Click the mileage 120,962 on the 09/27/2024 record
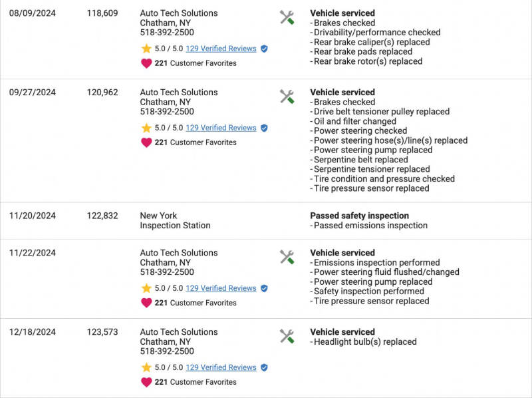532x398 pixels. point(101,92)
